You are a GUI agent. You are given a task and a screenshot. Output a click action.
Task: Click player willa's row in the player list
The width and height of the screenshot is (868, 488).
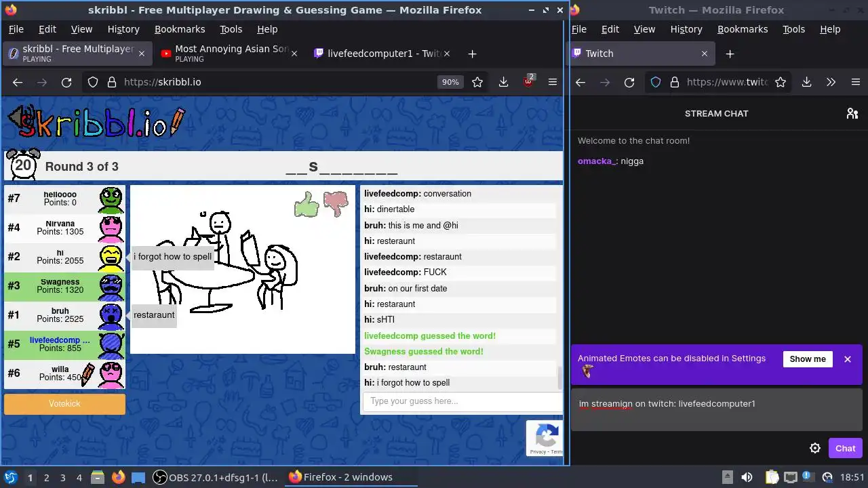[64, 374]
